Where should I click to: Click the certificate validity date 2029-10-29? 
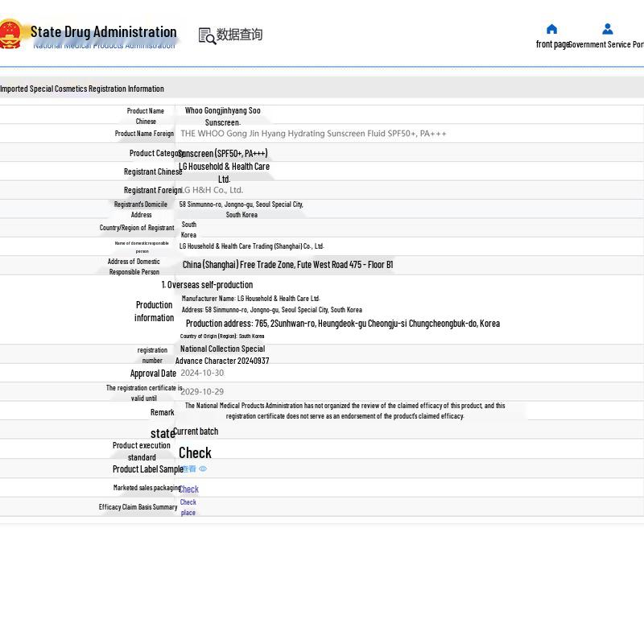pos(202,392)
